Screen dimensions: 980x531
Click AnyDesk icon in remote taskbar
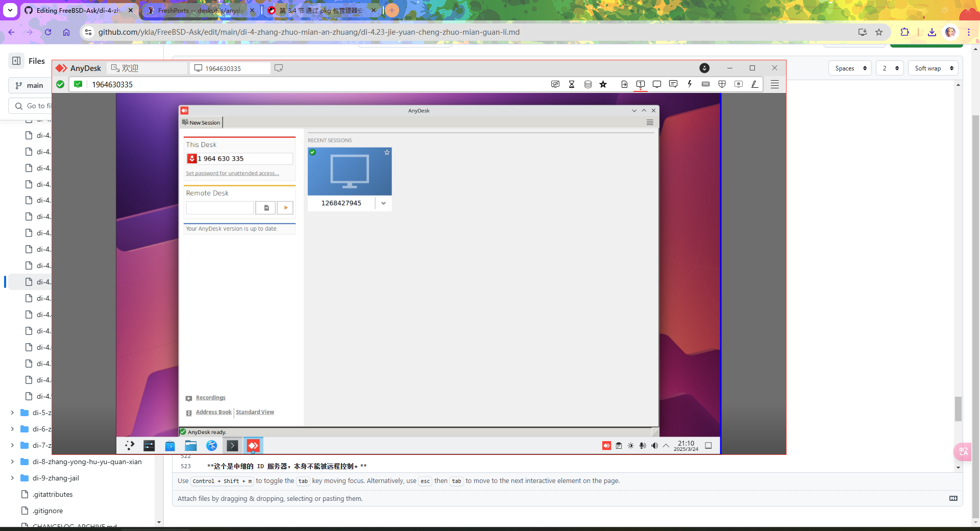click(253, 446)
